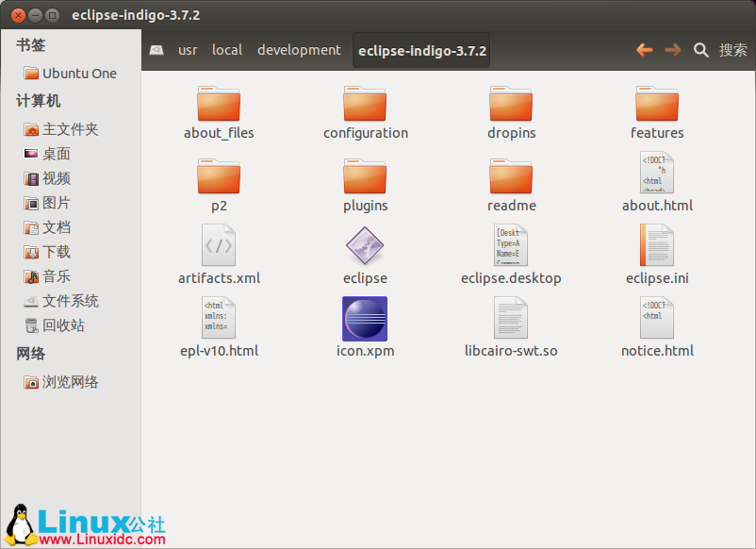Open 文档 documents in sidebar
This screenshot has height=549, width=756.
pyautogui.click(x=47, y=227)
